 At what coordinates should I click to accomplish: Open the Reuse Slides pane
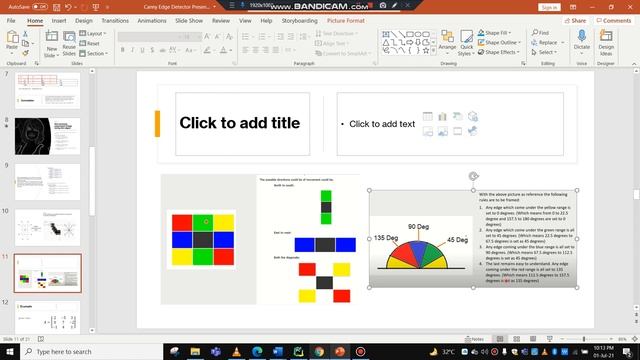pyautogui.click(x=69, y=44)
